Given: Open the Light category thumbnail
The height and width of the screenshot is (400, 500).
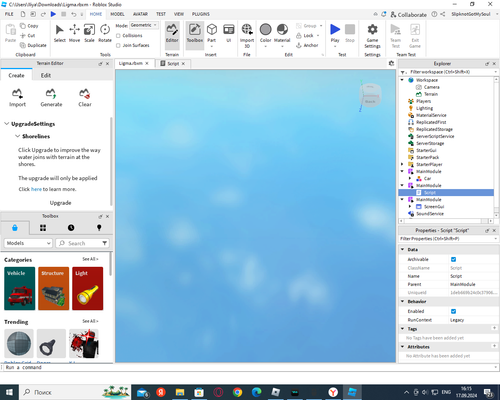Looking at the screenshot, I should click(88, 288).
